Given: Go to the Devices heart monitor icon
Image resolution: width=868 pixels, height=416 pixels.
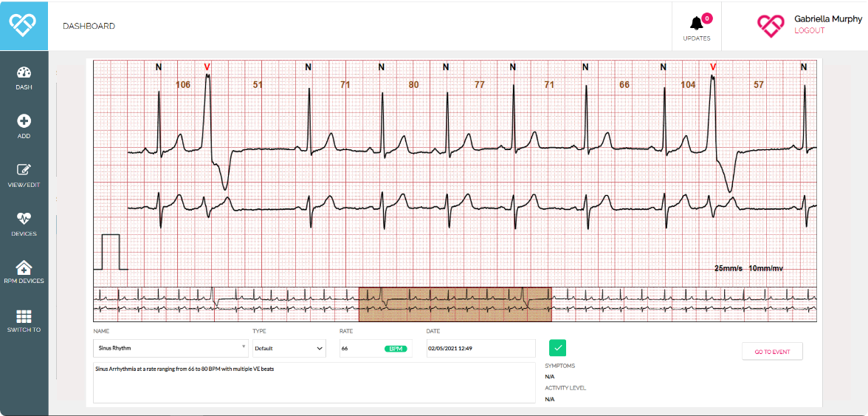Looking at the screenshot, I should (x=24, y=223).
